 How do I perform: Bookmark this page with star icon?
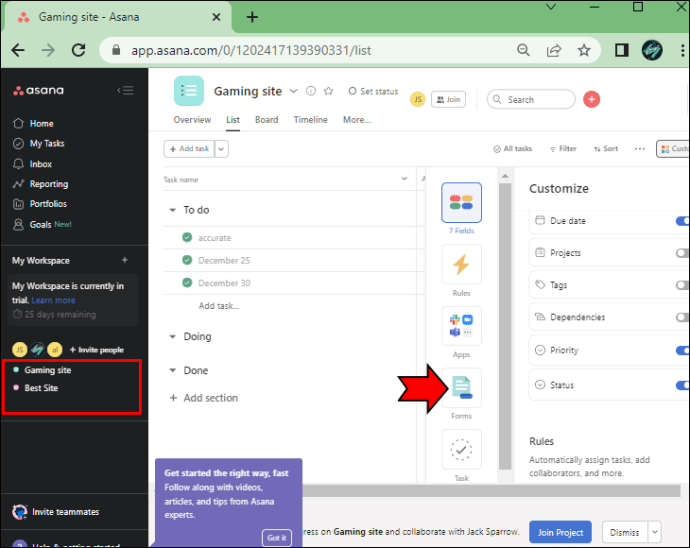(x=584, y=50)
